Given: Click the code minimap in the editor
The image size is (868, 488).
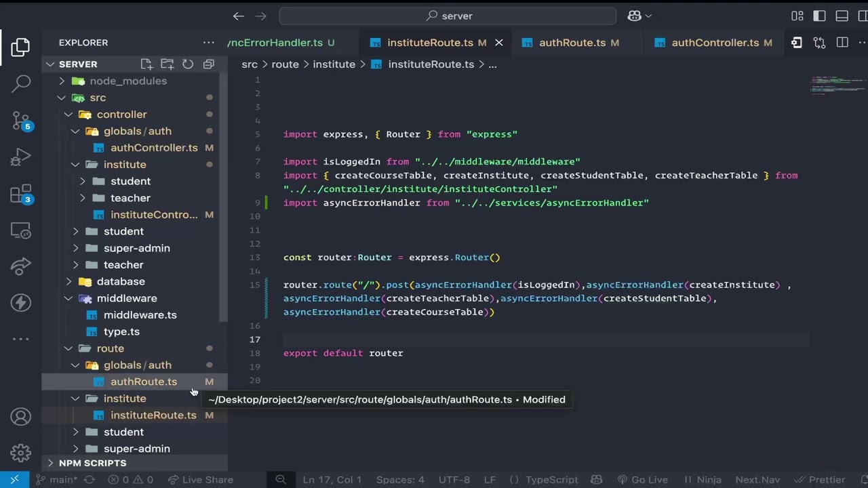Looking at the screenshot, I should coord(839,86).
